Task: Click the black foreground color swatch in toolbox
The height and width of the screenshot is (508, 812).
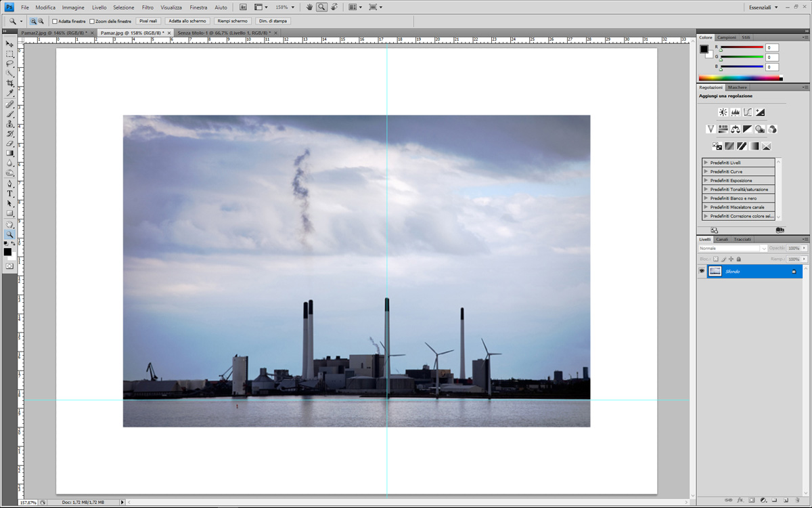Action: pyautogui.click(x=7, y=252)
